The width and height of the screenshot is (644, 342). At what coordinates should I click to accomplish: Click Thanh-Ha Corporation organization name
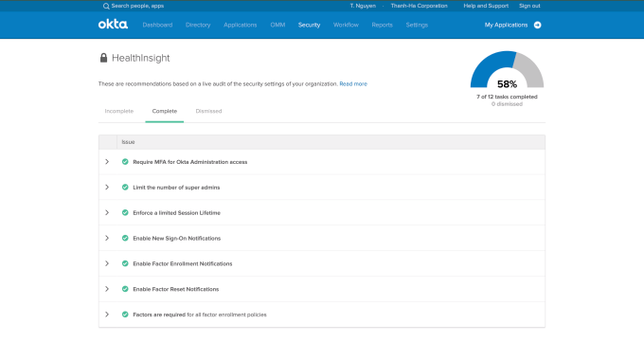[420, 6]
